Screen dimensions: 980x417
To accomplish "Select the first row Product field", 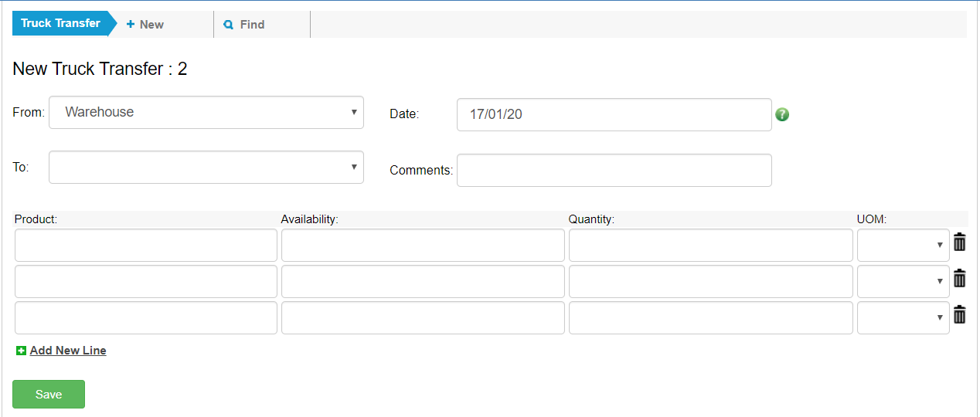I will (145, 246).
